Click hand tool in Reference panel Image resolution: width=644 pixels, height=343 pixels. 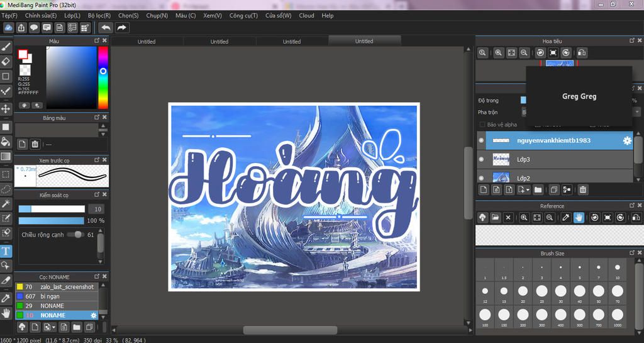579,217
